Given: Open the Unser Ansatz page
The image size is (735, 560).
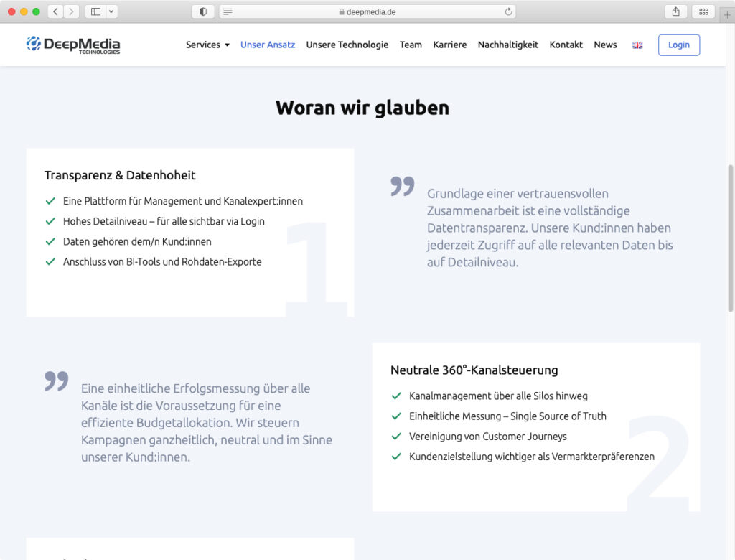Looking at the screenshot, I should [x=268, y=45].
